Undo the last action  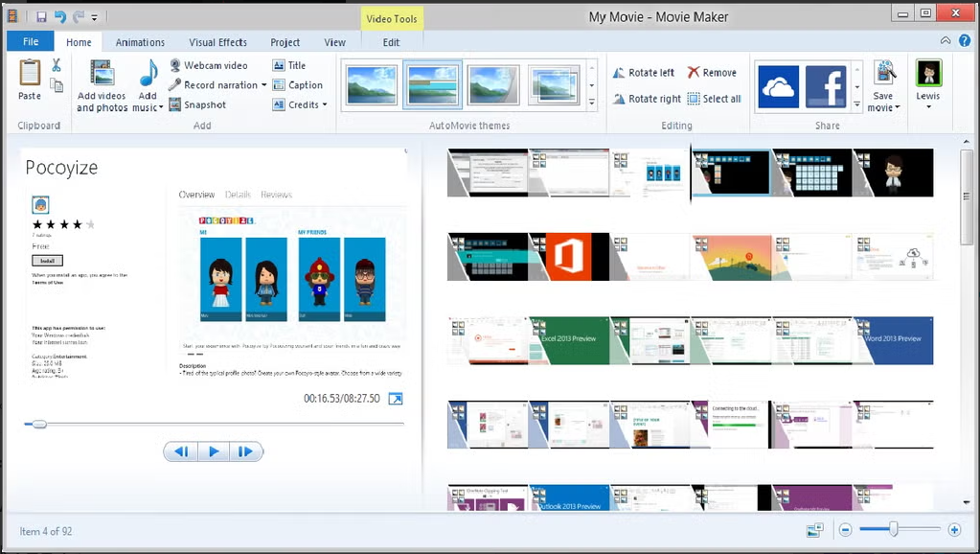pos(60,17)
